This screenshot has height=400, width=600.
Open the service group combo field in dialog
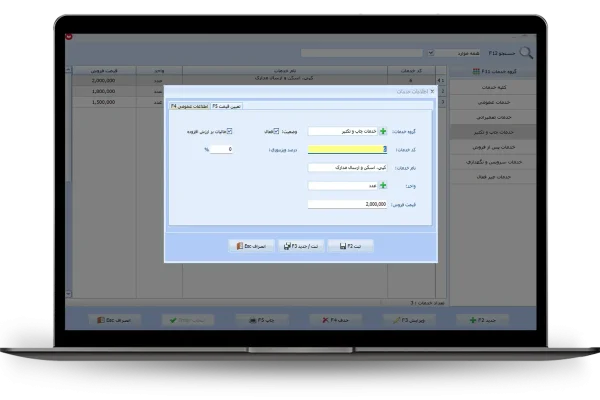click(343, 131)
